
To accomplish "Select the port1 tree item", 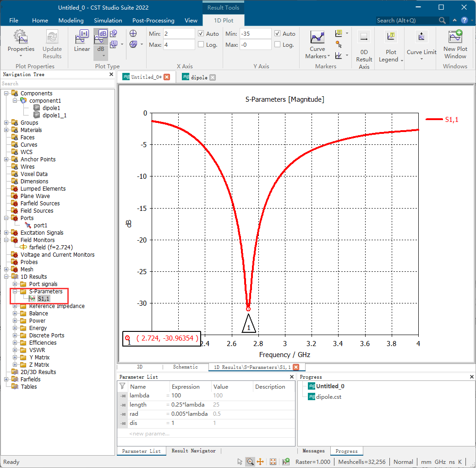I will [40, 226].
